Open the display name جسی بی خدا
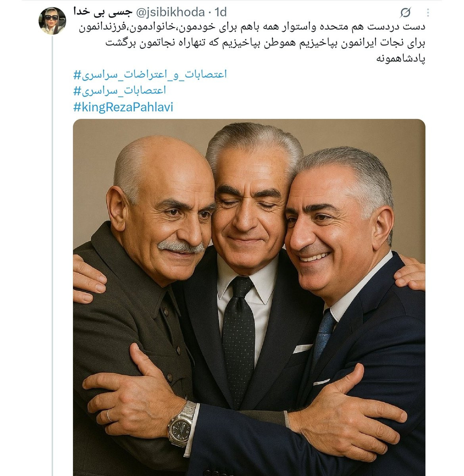The height and width of the screenshot is (476, 464). pos(102,12)
